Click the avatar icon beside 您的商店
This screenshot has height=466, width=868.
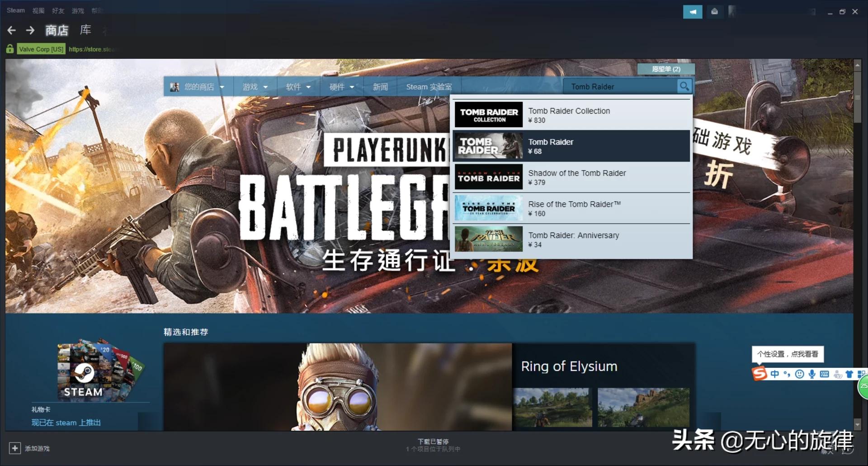point(175,87)
